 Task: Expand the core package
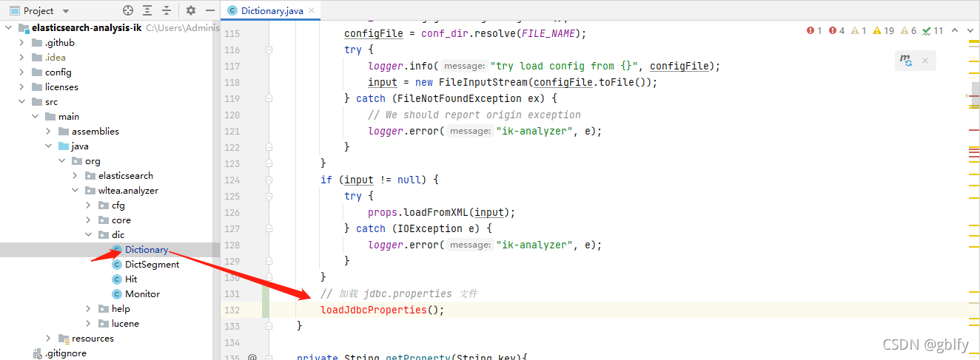pos(90,220)
